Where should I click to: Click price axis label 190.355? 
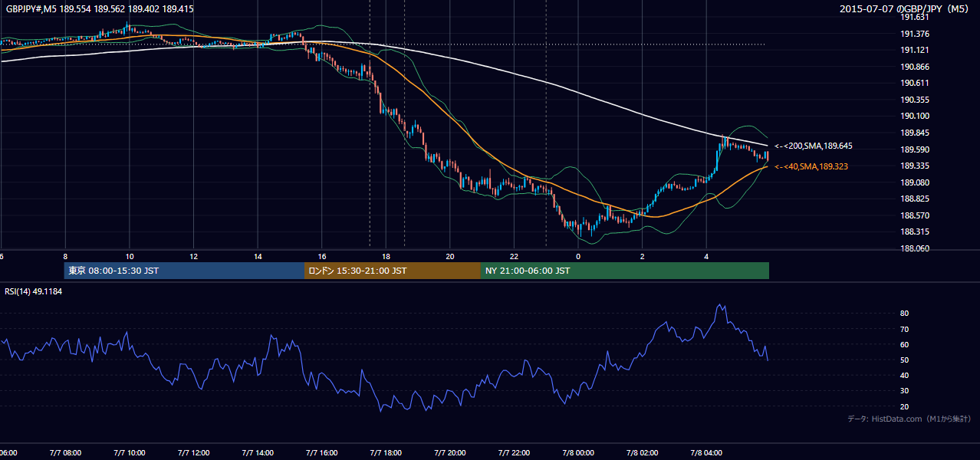(x=915, y=100)
